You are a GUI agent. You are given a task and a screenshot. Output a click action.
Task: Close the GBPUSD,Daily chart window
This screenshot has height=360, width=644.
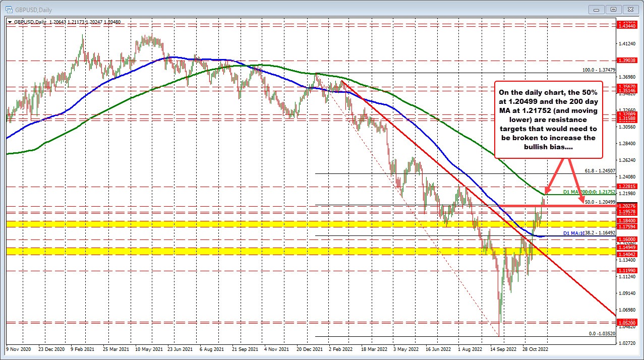tap(630, 9)
